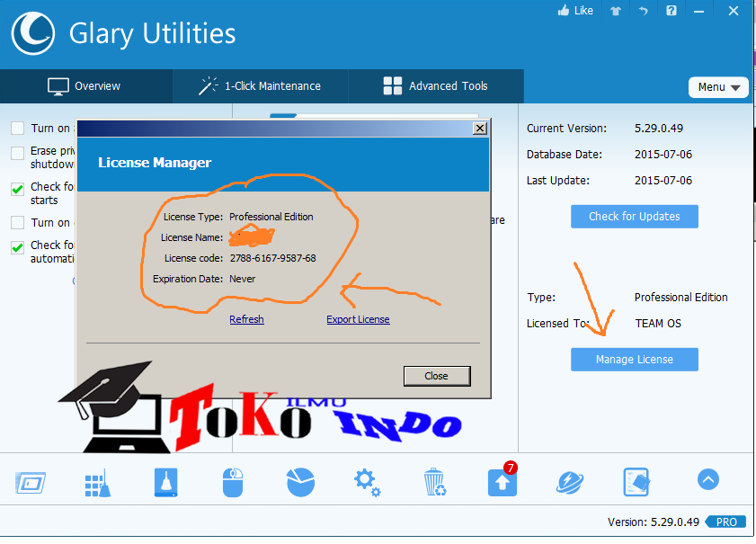Select license code 2788-6167-9587-68 text
This screenshot has width=756, height=544.
[x=273, y=258]
